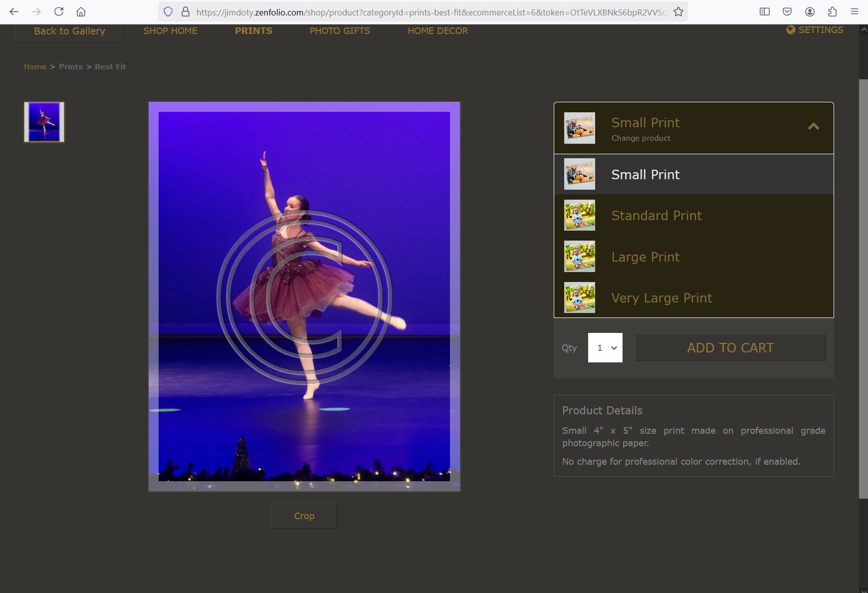Click the 'No charge for professional color correction' text
This screenshot has height=593, width=868.
(681, 462)
